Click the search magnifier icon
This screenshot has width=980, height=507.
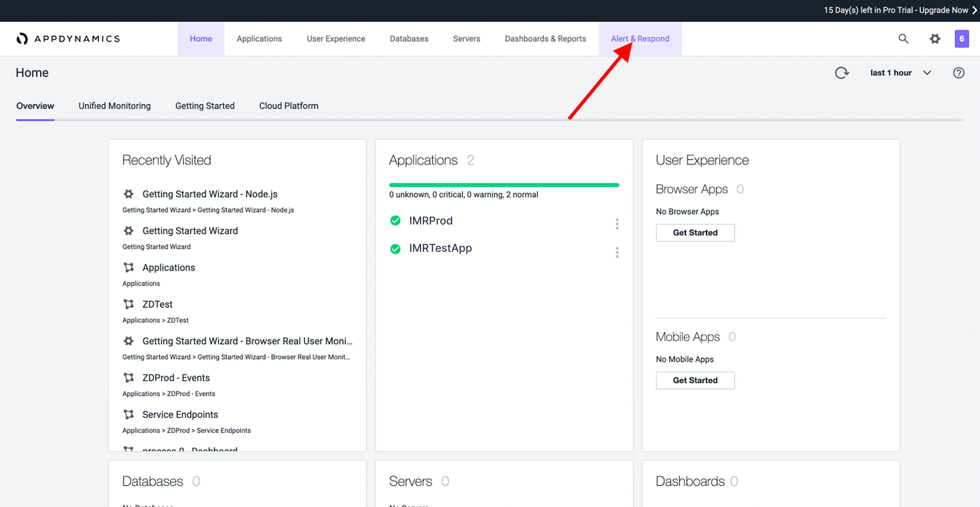pos(903,38)
